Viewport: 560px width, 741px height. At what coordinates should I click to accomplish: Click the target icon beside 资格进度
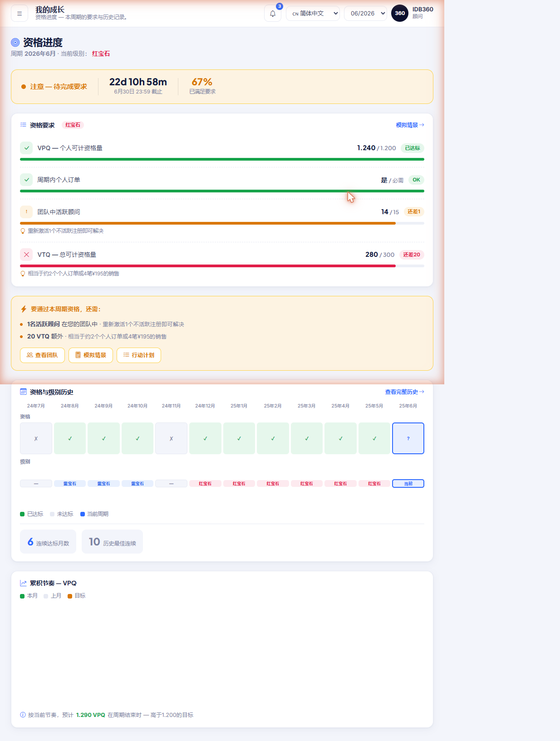click(x=15, y=43)
